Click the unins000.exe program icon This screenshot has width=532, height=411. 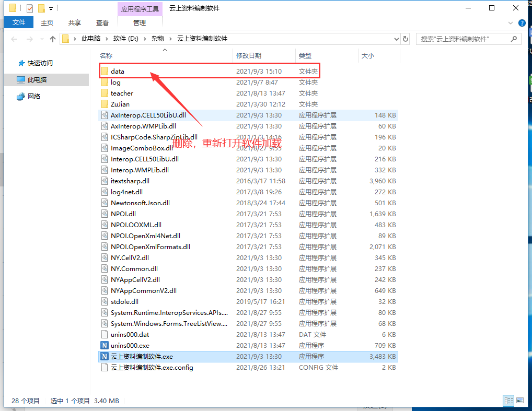pos(104,346)
